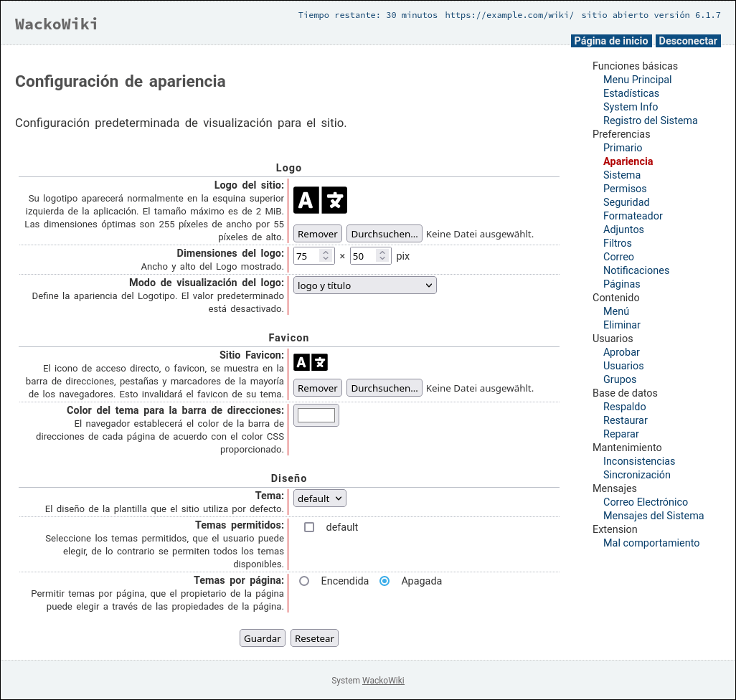Click "Durchsuchen..." to browse a favicon file
This screenshot has height=700, width=736.
click(x=384, y=387)
